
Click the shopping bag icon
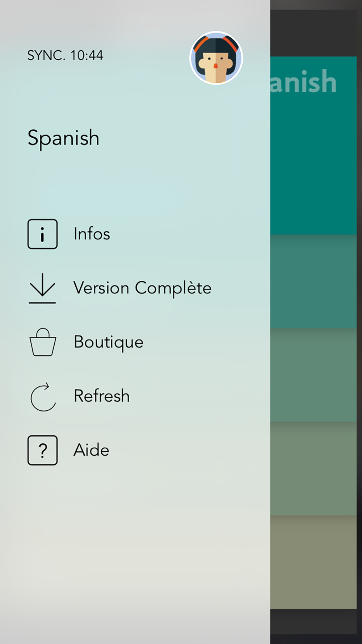(43, 342)
